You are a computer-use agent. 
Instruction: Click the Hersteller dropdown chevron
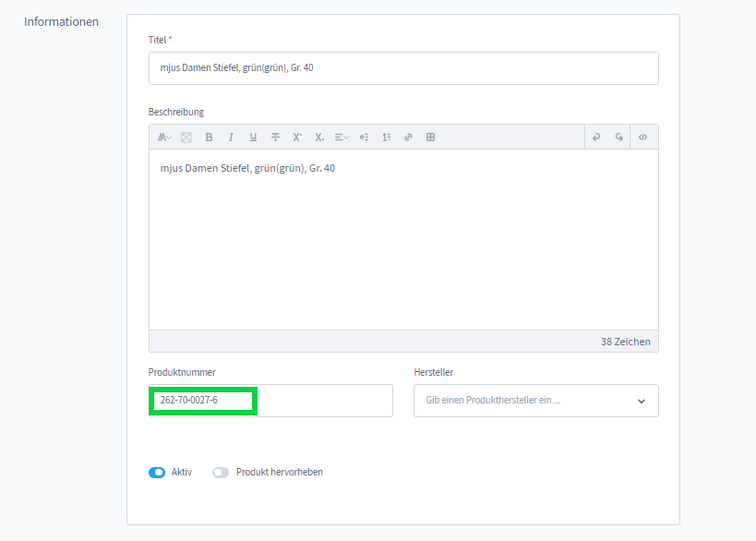pos(642,402)
